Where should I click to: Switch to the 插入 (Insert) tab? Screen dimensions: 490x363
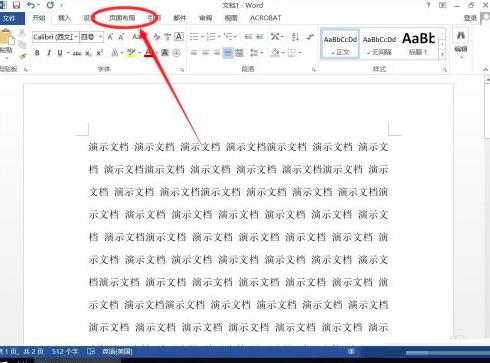64,18
